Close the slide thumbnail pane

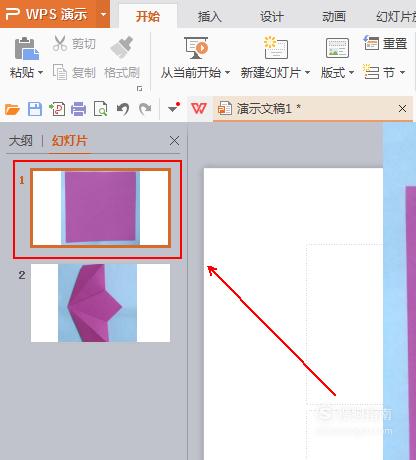pyautogui.click(x=174, y=141)
